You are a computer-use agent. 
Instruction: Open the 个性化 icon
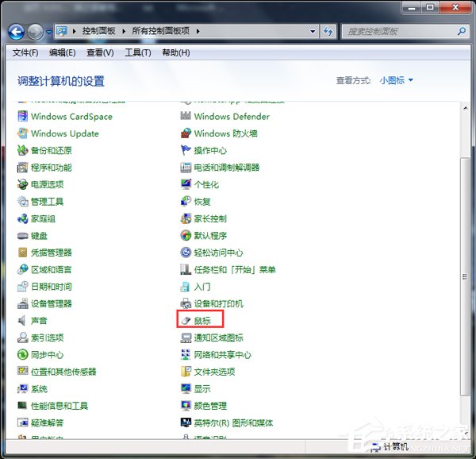click(205, 184)
